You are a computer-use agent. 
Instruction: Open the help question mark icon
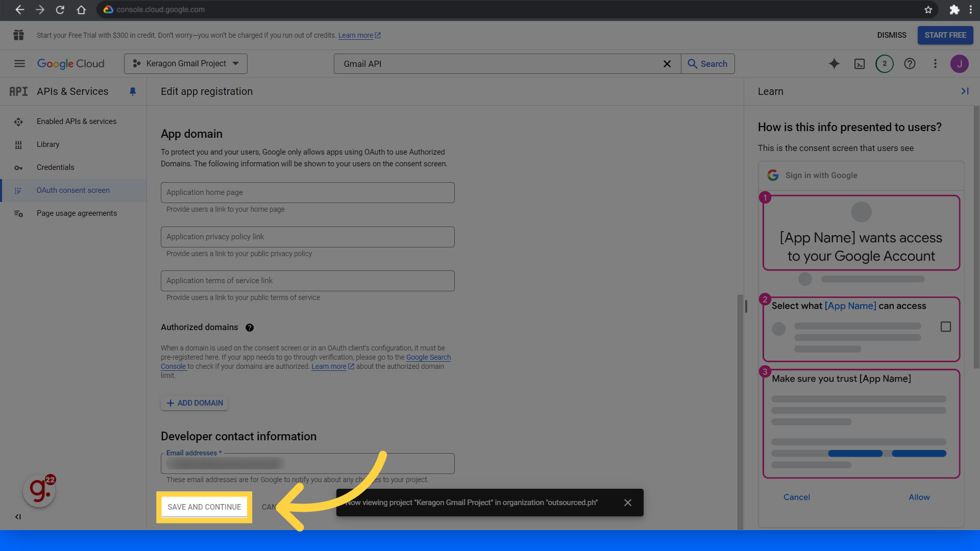(910, 64)
